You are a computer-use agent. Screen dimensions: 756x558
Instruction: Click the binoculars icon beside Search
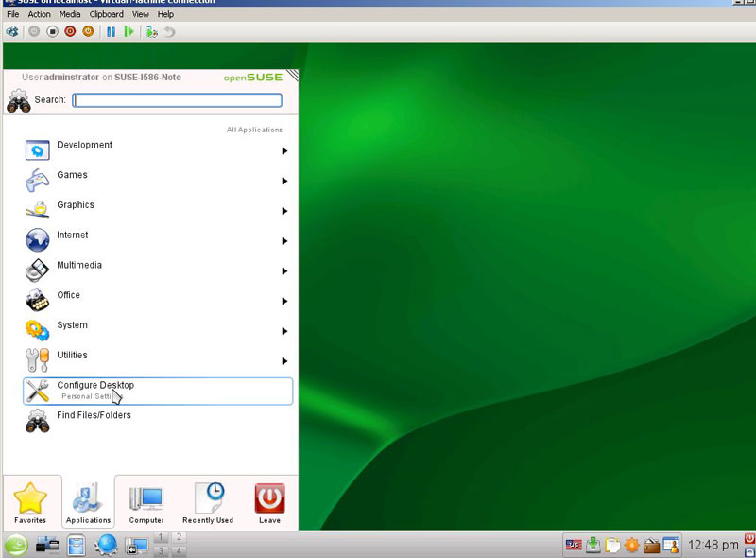19,100
